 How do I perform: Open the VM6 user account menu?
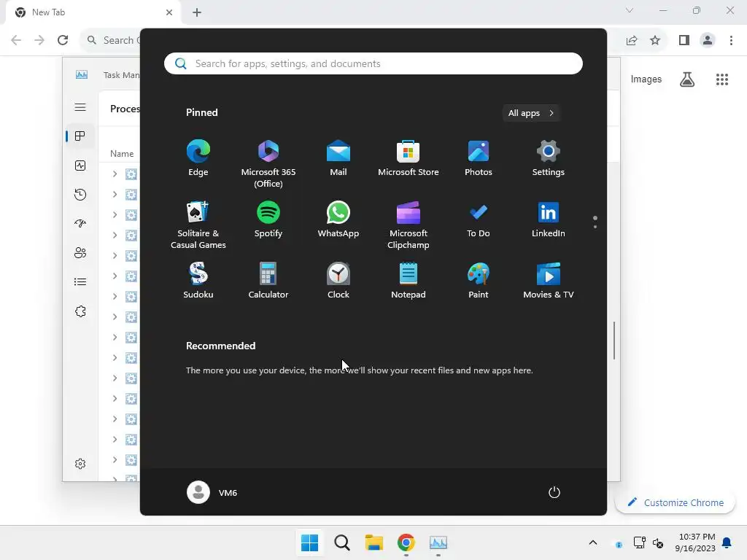[x=212, y=492]
